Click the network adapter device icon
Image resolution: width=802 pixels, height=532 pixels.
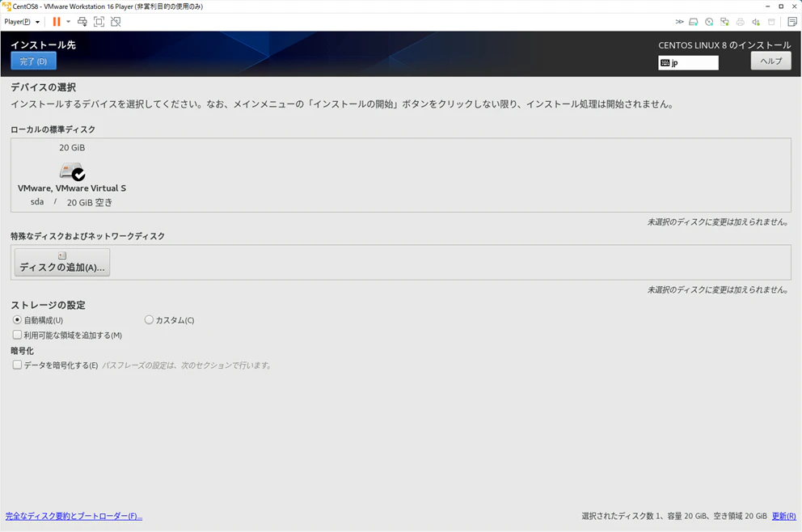724,22
